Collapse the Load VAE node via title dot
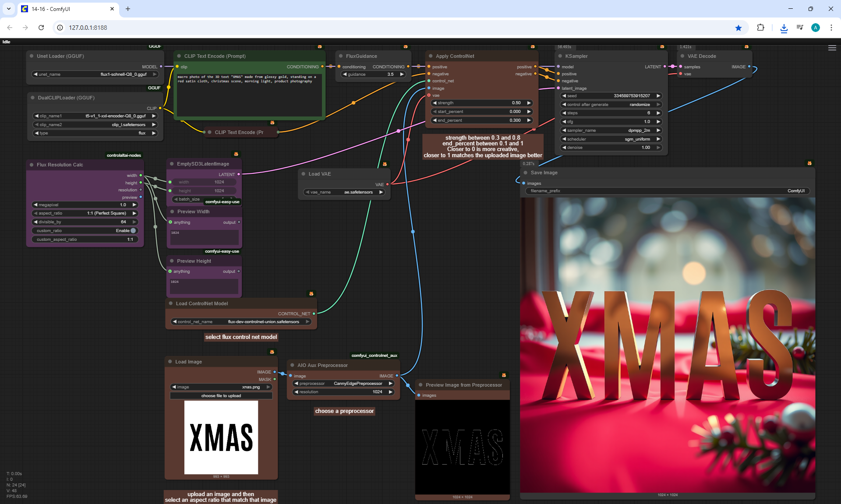This screenshot has height=504, width=841. tap(303, 174)
